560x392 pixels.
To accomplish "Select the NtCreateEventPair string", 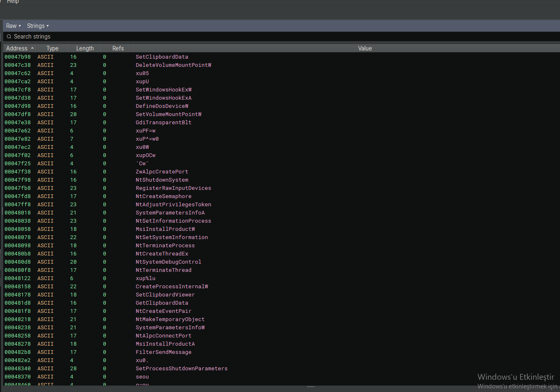I will click(164, 311).
